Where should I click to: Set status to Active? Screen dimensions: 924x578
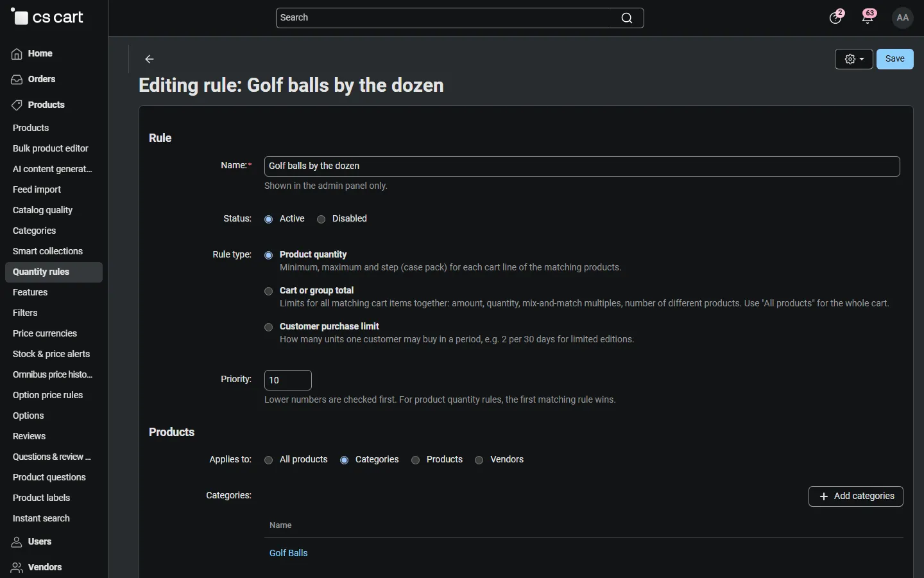269,220
